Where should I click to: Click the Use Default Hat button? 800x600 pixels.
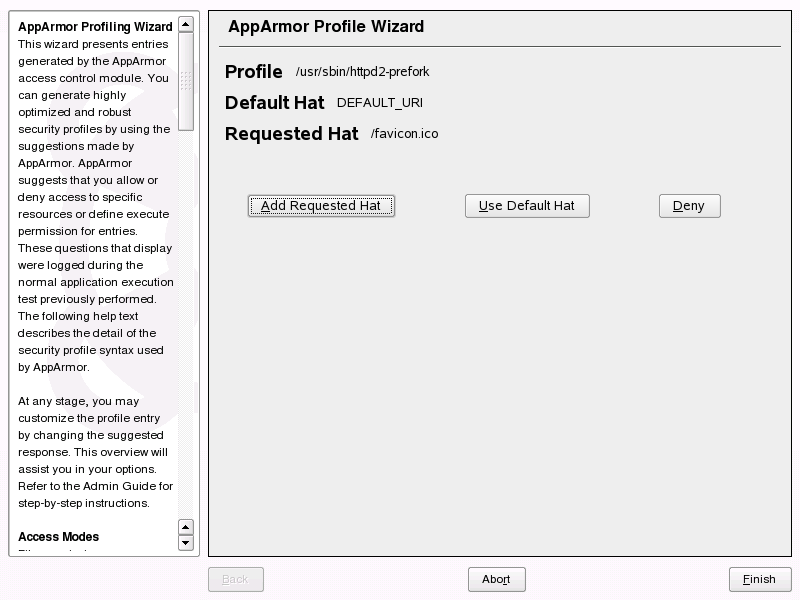(527, 205)
